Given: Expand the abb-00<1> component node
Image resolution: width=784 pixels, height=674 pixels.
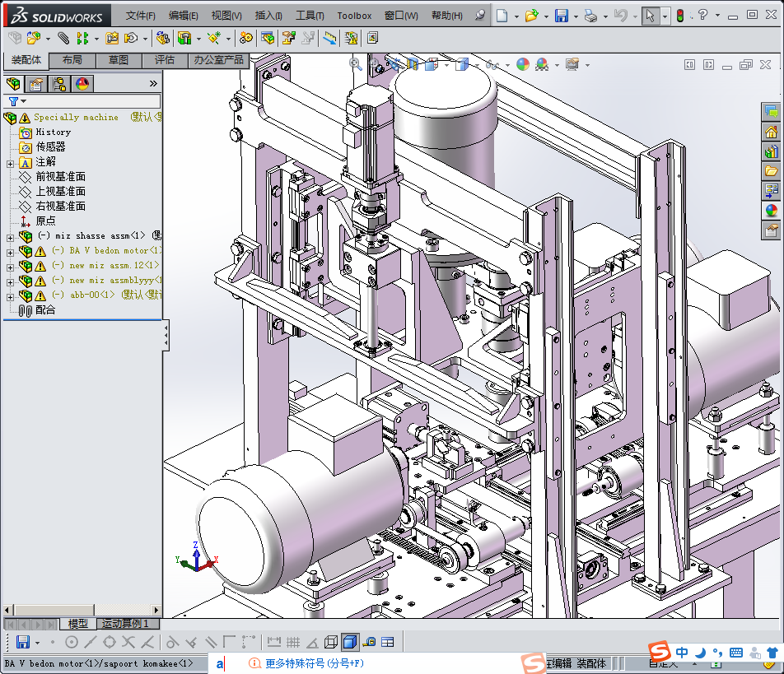Looking at the screenshot, I should click(10, 295).
